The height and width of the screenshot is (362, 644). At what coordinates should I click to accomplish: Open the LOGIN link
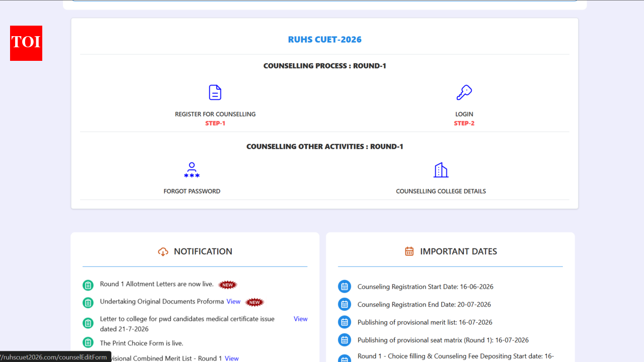click(464, 114)
